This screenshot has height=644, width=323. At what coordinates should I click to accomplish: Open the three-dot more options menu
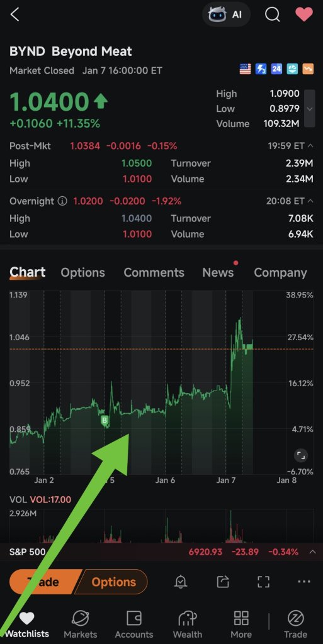[x=304, y=582]
